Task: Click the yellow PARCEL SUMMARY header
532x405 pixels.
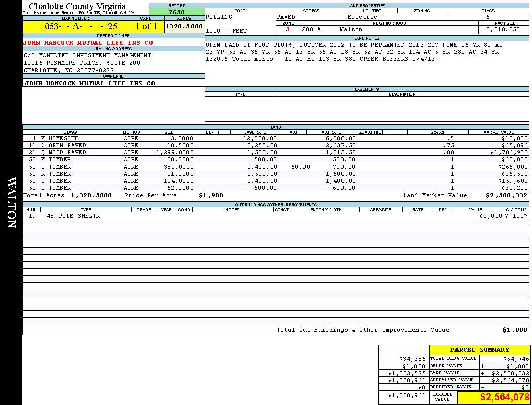Action: pos(479,350)
